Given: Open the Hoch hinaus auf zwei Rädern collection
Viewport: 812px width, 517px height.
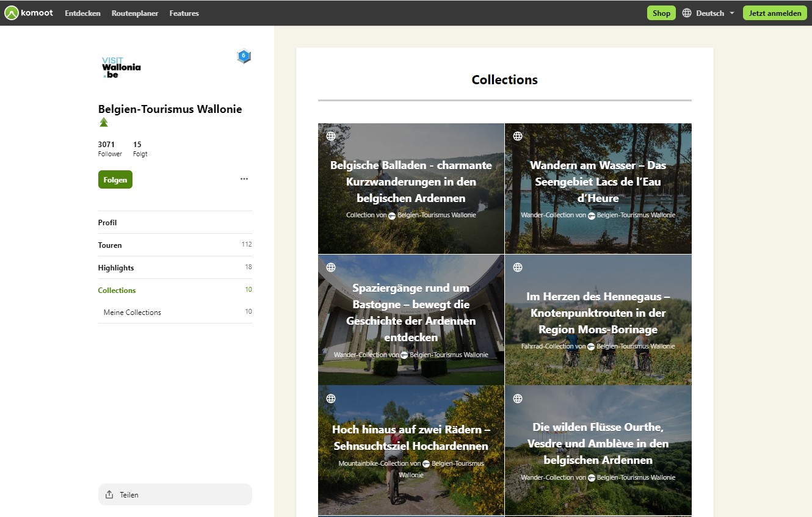Looking at the screenshot, I should point(411,438).
